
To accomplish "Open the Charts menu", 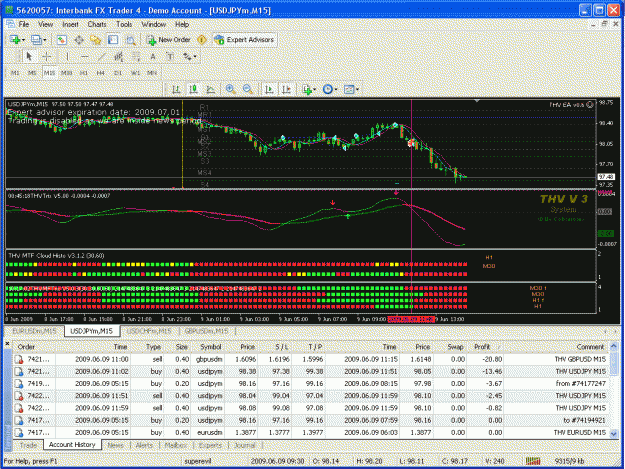I will tap(97, 24).
